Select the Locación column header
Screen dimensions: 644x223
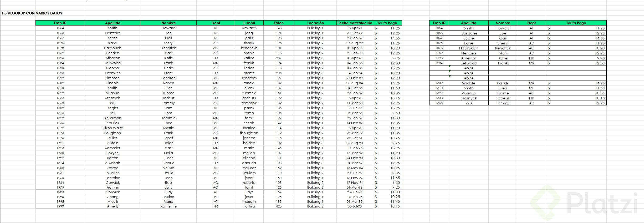315,23
